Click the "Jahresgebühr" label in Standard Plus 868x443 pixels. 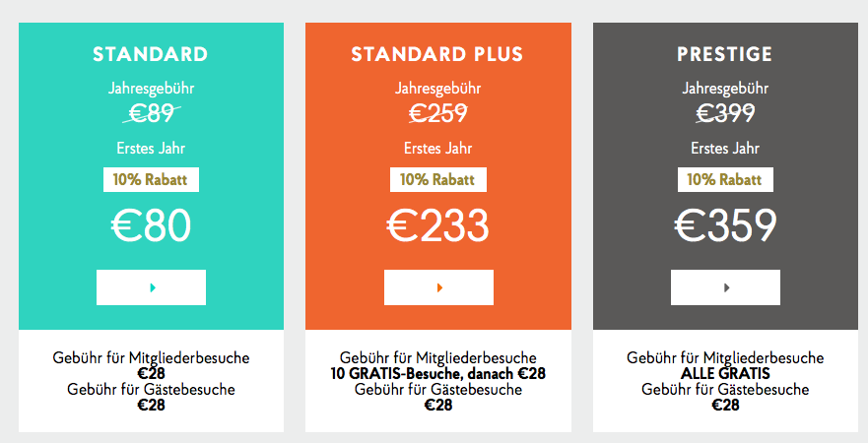(437, 89)
